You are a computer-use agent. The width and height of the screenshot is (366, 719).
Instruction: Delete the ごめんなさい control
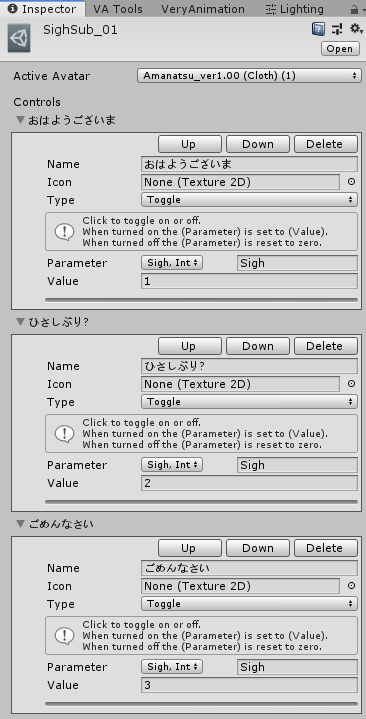[326, 548]
